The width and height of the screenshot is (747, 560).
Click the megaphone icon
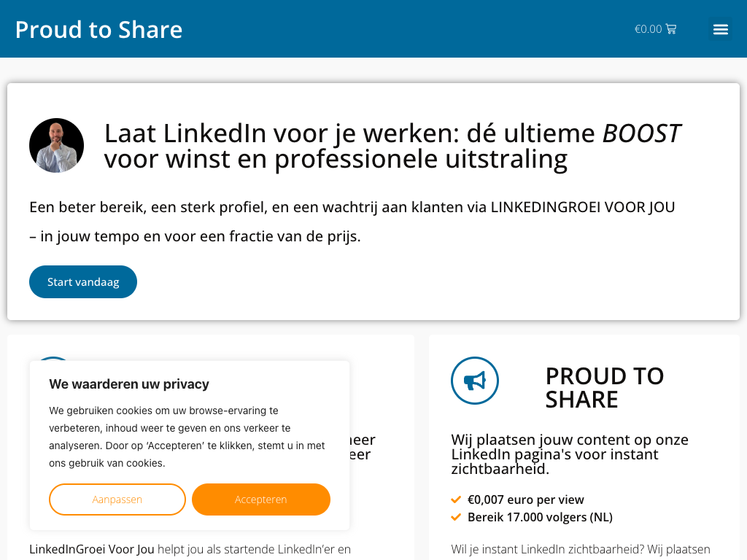point(475,381)
